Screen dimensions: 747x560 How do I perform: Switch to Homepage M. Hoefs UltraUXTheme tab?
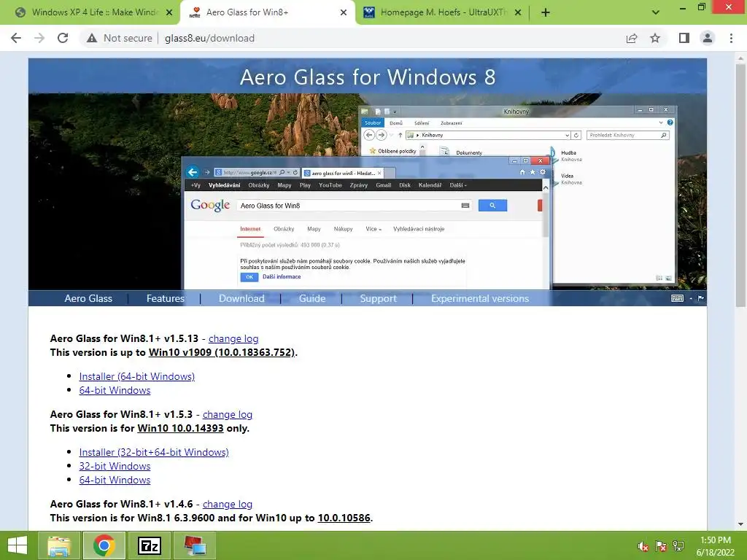pos(443,12)
